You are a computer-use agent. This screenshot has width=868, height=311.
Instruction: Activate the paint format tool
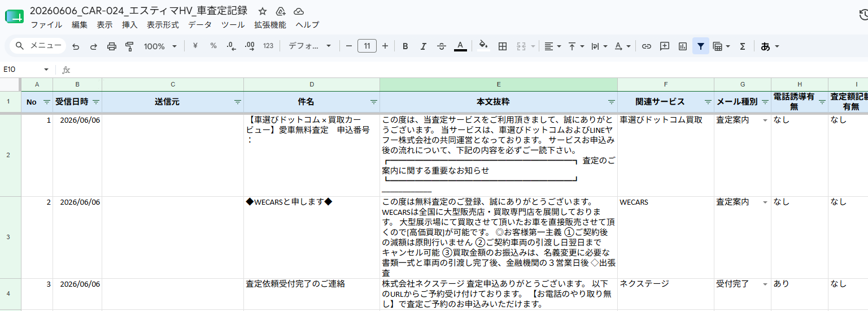click(x=129, y=46)
